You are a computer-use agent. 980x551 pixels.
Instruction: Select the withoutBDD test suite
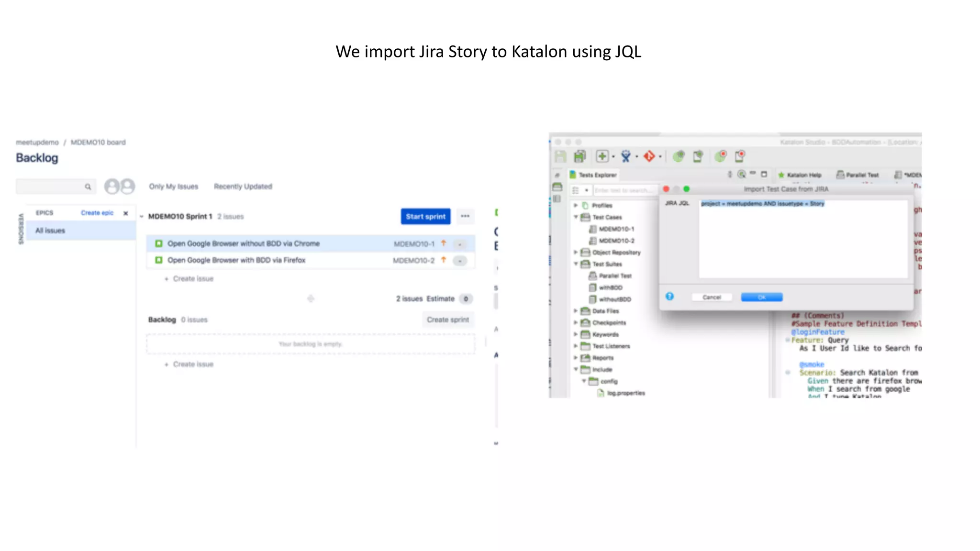610,299
